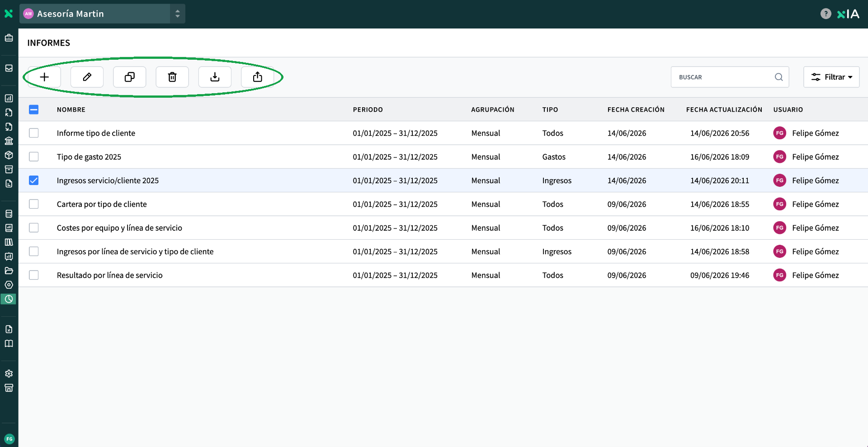Viewport: 868px width, 447px height.
Task: Uncheck Ingresos servicio/cliente 2025 row
Action: click(x=34, y=180)
